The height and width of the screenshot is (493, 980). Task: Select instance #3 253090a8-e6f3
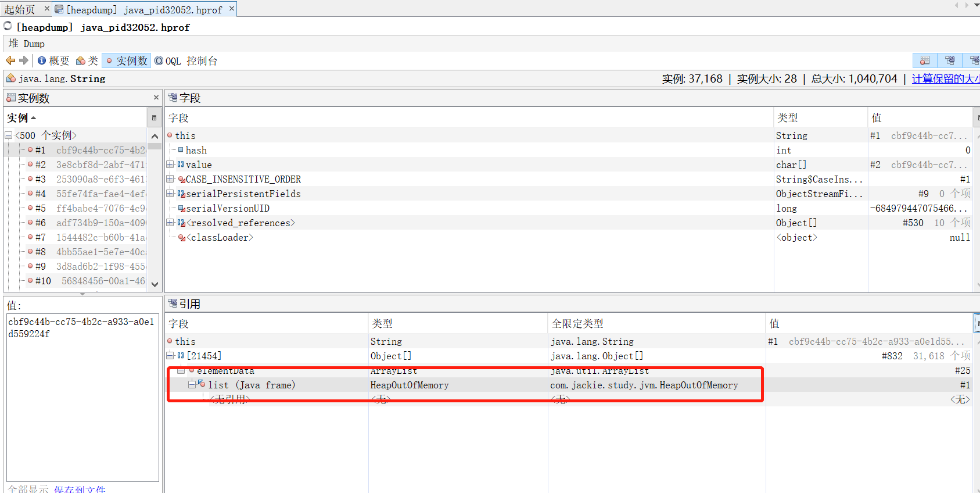click(x=76, y=179)
